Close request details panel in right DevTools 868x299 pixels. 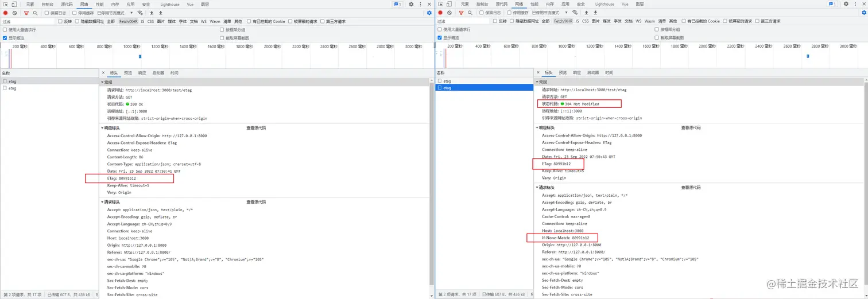pos(538,73)
